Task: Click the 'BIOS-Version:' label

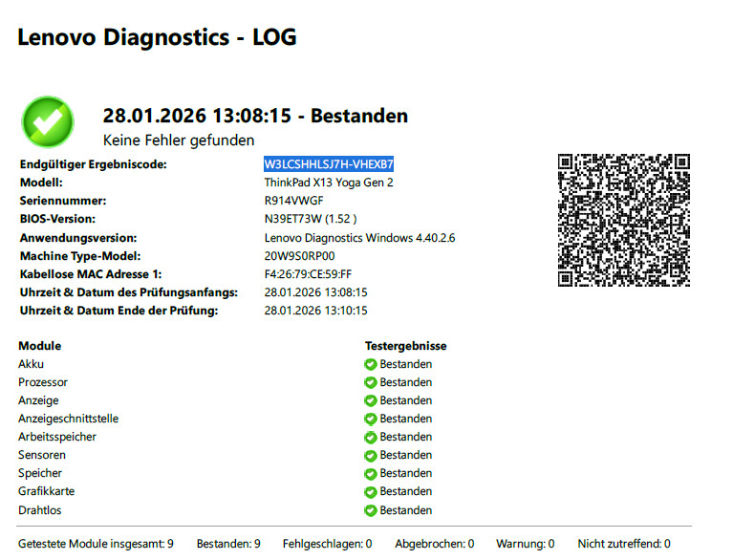Action: [x=57, y=219]
